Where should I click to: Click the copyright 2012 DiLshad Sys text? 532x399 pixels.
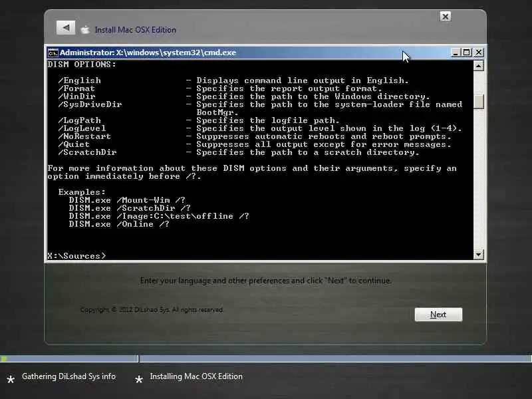152,310
